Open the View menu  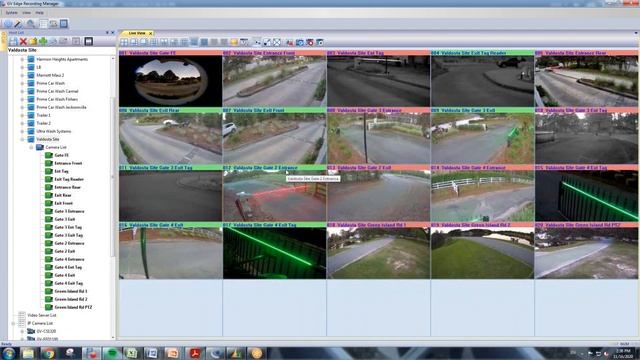(27, 13)
